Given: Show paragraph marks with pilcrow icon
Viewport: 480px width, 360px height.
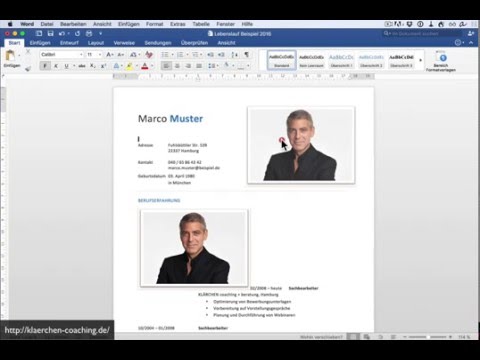Looking at the screenshot, I should (246, 54).
